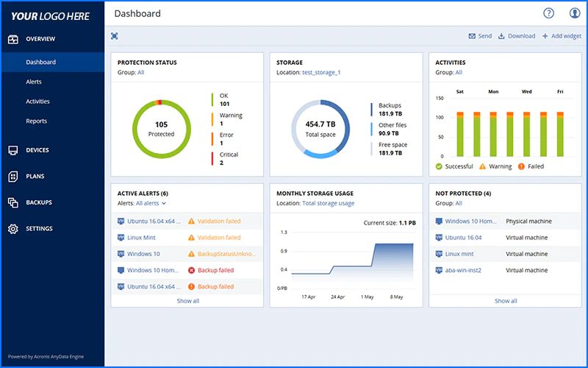Open Backups icon in sidebar

coord(13,202)
